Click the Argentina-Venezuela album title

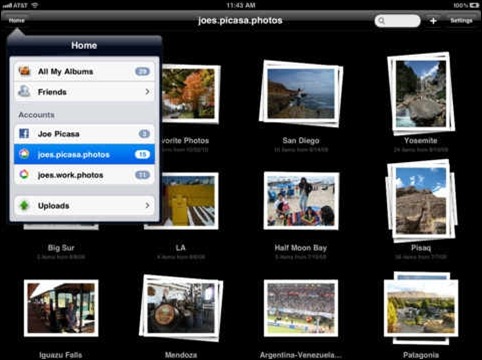click(301, 355)
